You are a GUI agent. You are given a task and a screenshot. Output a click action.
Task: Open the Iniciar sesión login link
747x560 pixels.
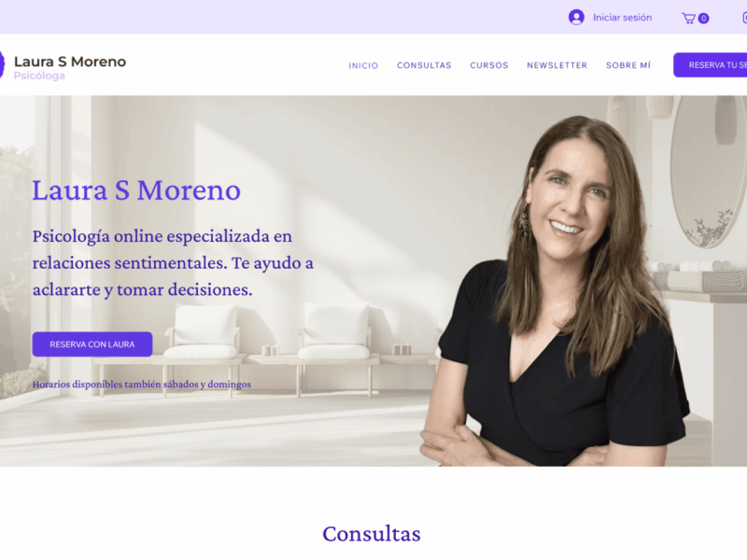[x=622, y=18]
